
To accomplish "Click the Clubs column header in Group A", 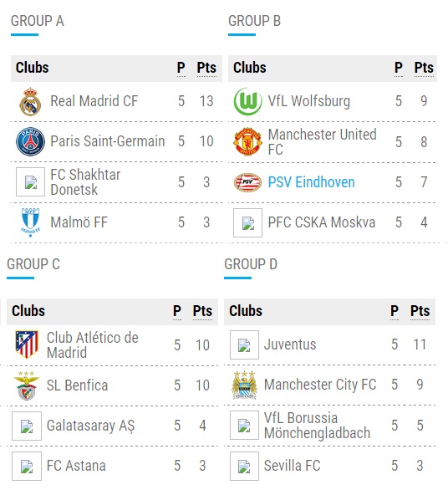I will tap(33, 68).
